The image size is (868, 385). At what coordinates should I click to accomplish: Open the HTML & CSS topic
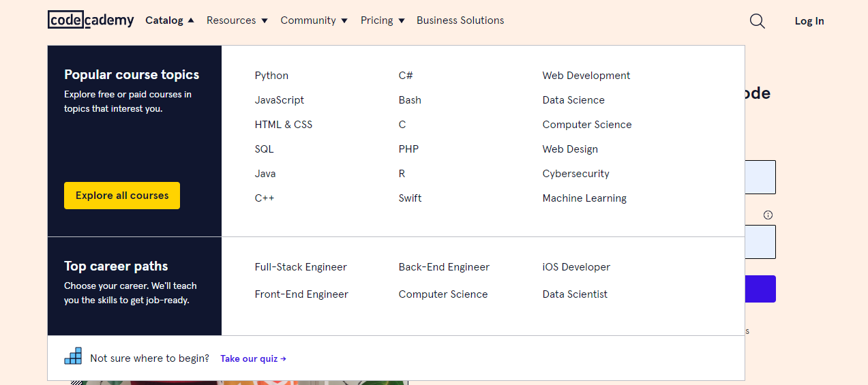284,125
